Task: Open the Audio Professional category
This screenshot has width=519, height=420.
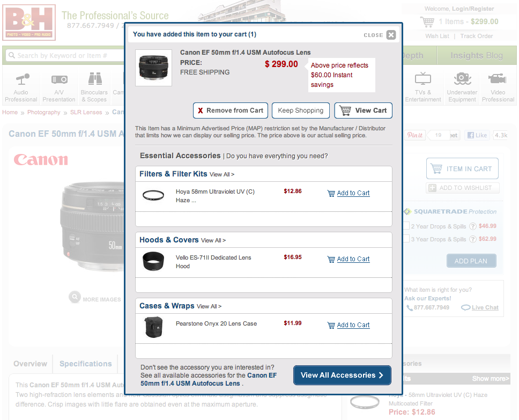Action: click(x=21, y=88)
